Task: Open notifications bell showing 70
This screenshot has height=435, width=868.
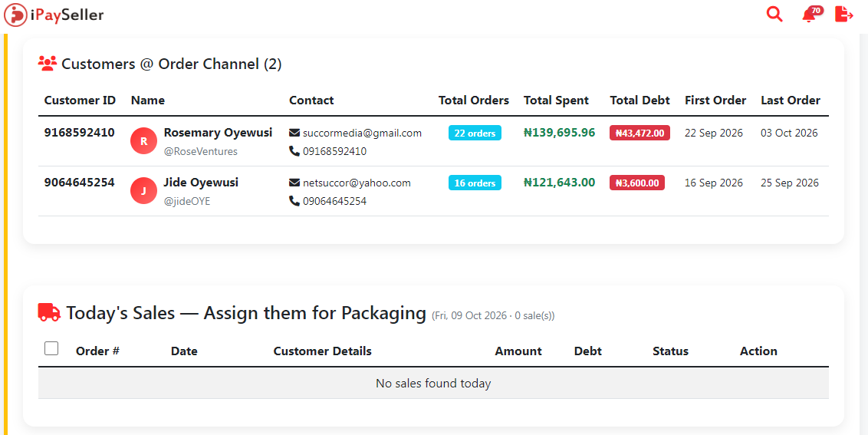Action: (x=811, y=14)
